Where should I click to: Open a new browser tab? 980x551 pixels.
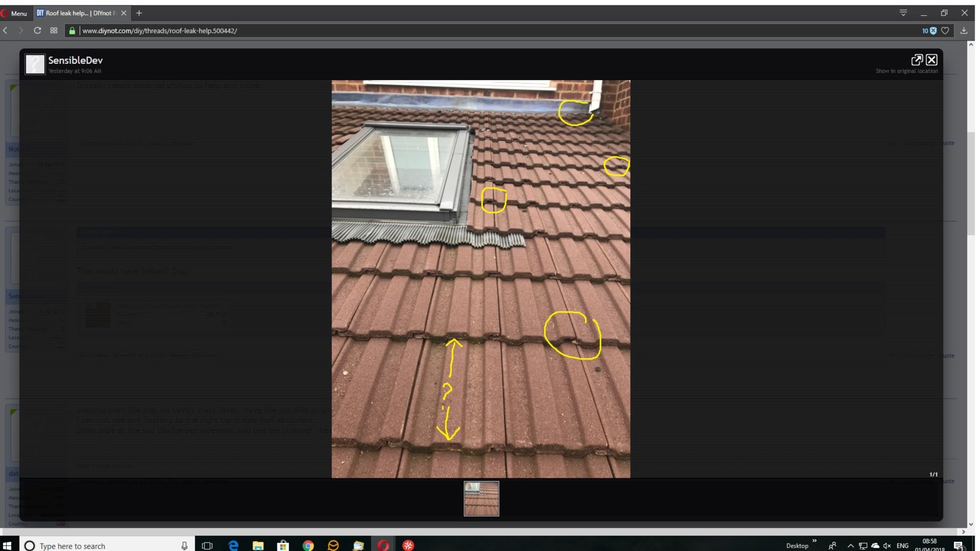coord(139,13)
